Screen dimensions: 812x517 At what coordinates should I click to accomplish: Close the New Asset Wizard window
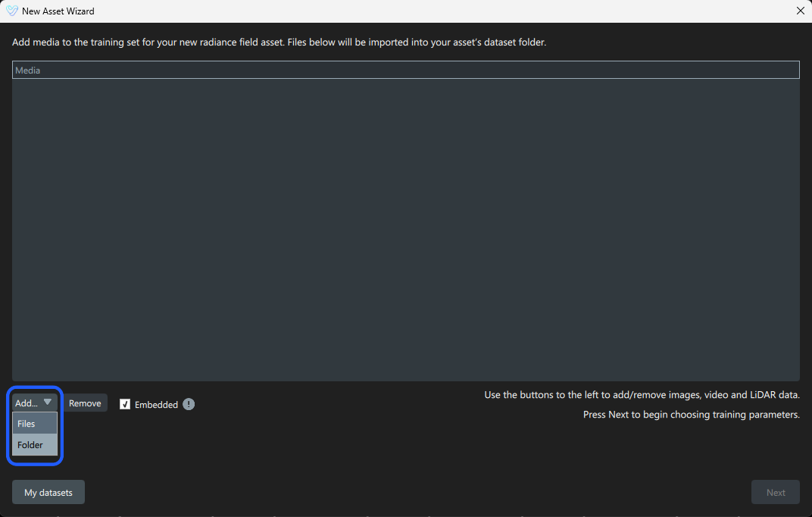(800, 11)
